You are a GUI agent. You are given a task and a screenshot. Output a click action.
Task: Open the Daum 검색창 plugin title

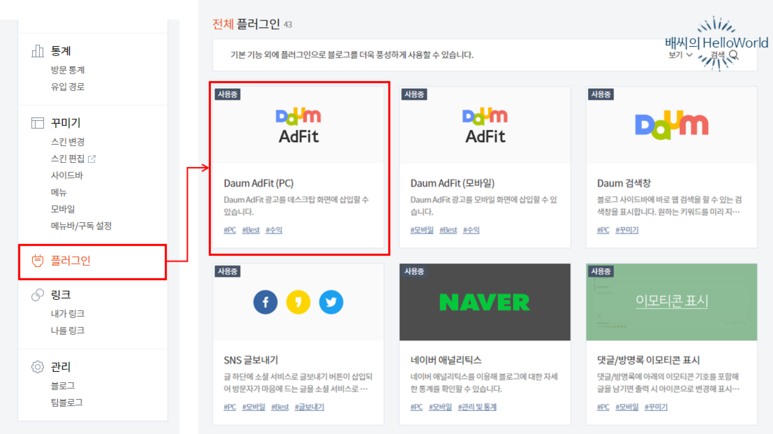[624, 183]
